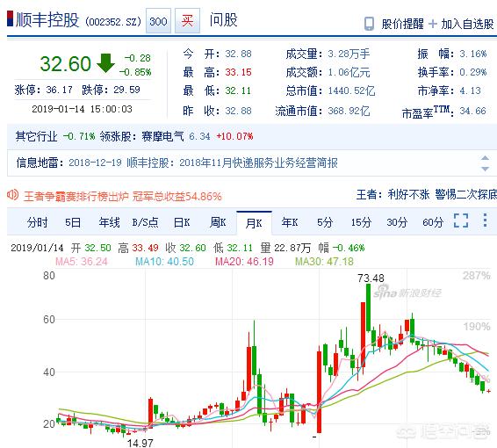This screenshot has width=497, height=448.
Task: Switch to the 日K chart tab
Action: click(x=182, y=222)
